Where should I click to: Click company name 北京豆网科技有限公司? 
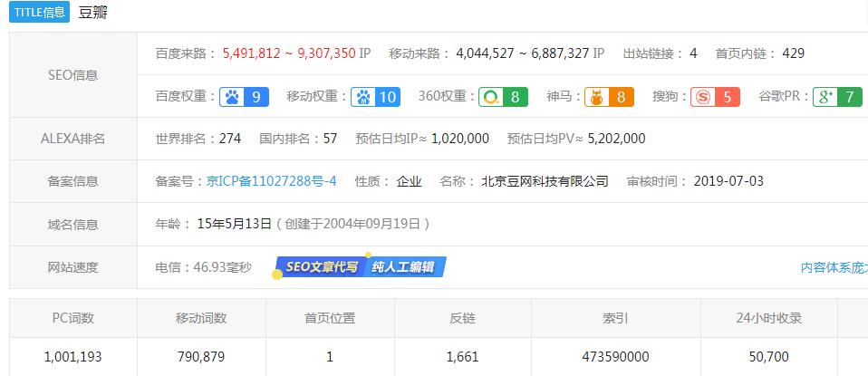(x=545, y=181)
